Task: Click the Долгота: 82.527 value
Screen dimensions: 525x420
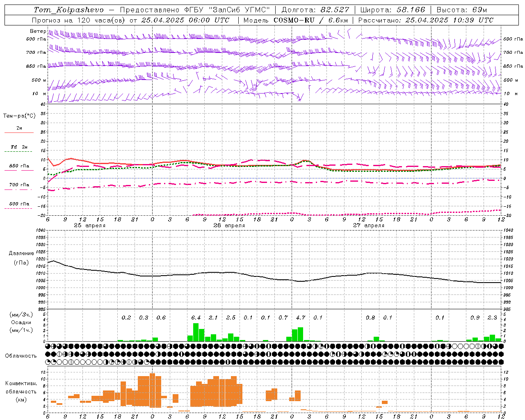Action: (315, 10)
